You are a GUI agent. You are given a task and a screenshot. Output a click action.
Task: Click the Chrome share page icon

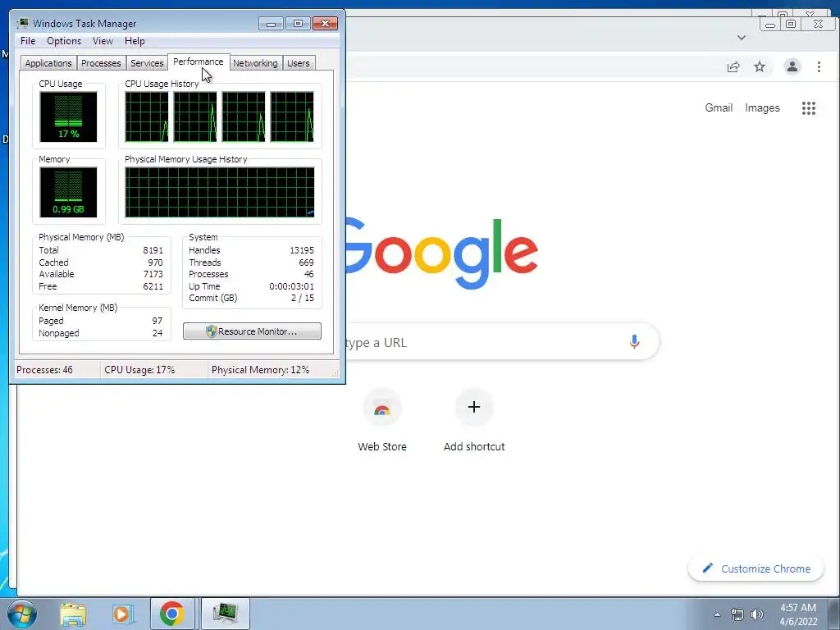point(733,67)
